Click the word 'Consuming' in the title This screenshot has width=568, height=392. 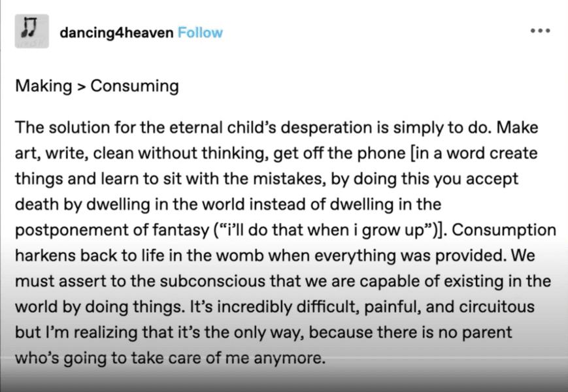(x=135, y=86)
